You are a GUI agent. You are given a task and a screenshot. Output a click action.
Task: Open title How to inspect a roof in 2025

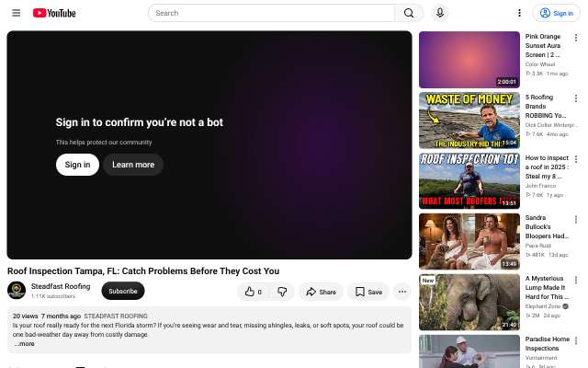[x=548, y=167]
